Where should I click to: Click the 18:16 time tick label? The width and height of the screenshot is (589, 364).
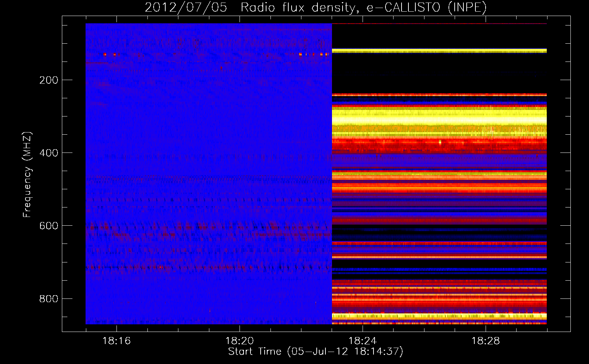pos(116,341)
